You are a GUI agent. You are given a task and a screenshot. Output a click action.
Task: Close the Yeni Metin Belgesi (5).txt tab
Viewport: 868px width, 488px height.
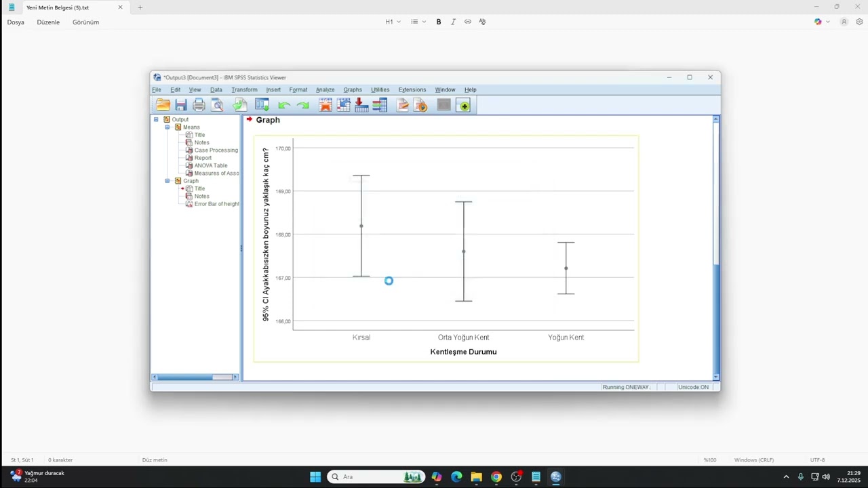(121, 7)
